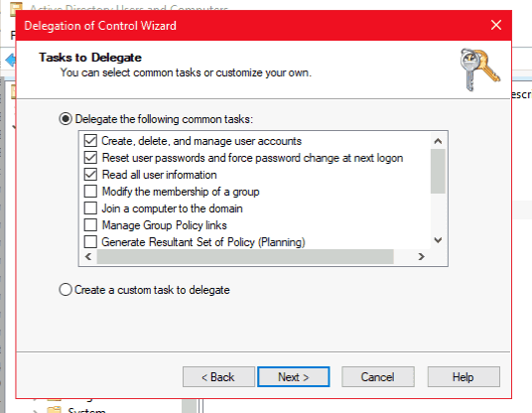Open wizard Help
Image resolution: width=532 pixels, height=413 pixels.
click(x=464, y=376)
